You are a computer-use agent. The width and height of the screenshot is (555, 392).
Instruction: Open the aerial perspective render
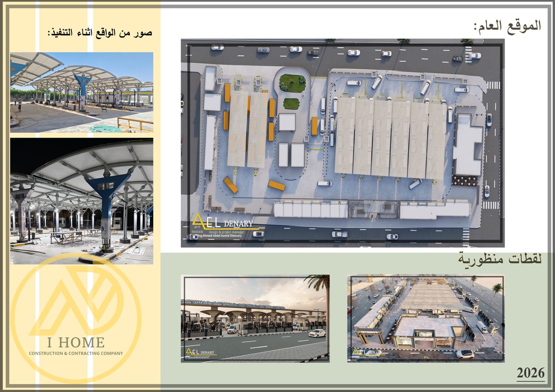click(x=426, y=318)
